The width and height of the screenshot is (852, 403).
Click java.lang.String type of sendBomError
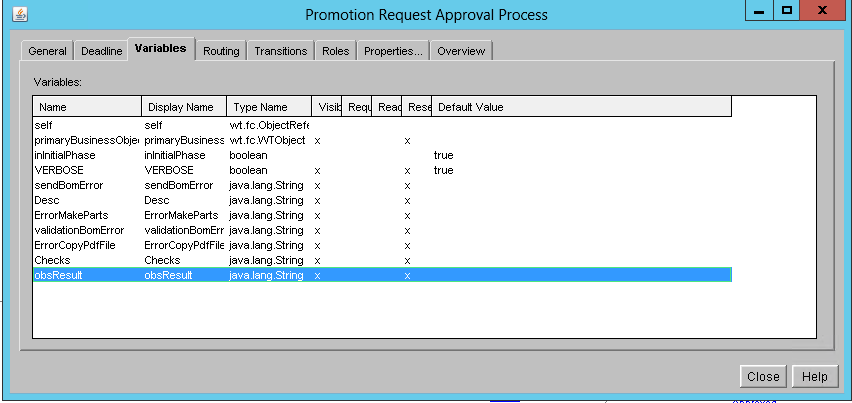(266, 186)
